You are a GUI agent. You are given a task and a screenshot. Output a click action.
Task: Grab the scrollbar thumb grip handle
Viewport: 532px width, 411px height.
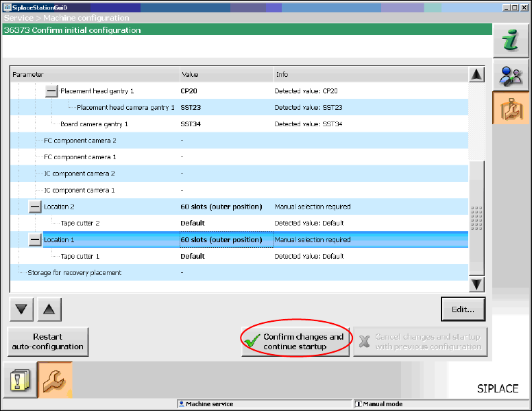pos(476,218)
